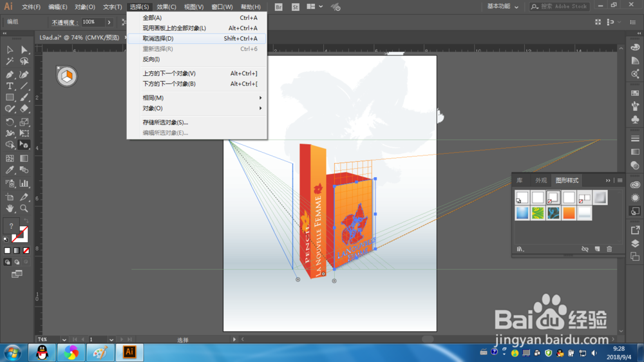
Task: Change screen mode button
Action: (17, 274)
